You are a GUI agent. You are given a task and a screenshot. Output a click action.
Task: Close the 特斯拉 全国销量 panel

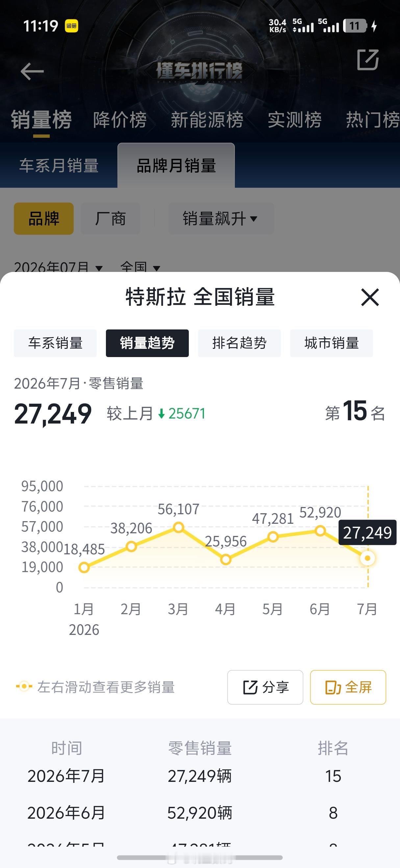(370, 297)
